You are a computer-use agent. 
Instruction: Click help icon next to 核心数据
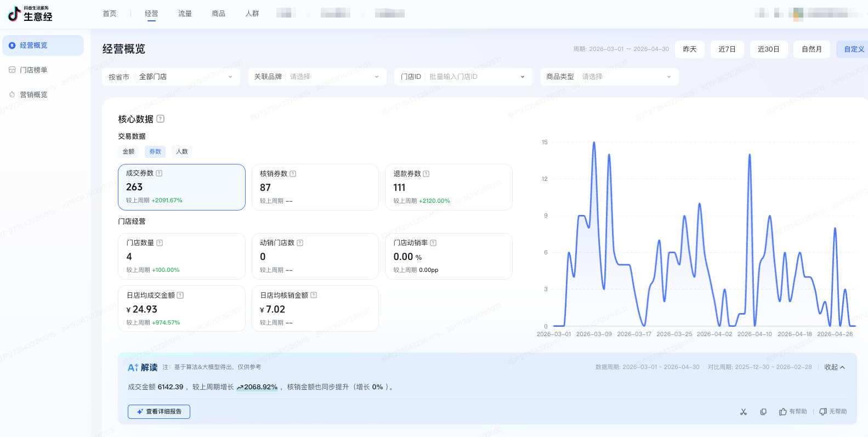160,119
